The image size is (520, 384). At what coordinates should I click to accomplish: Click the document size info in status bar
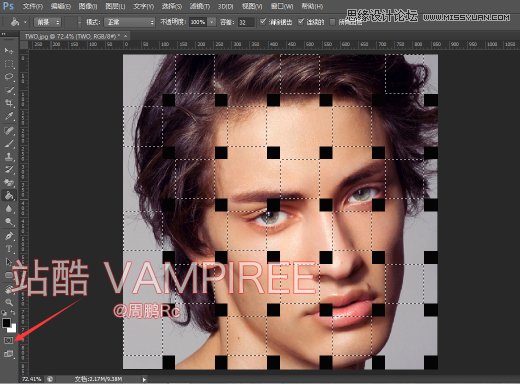98,379
